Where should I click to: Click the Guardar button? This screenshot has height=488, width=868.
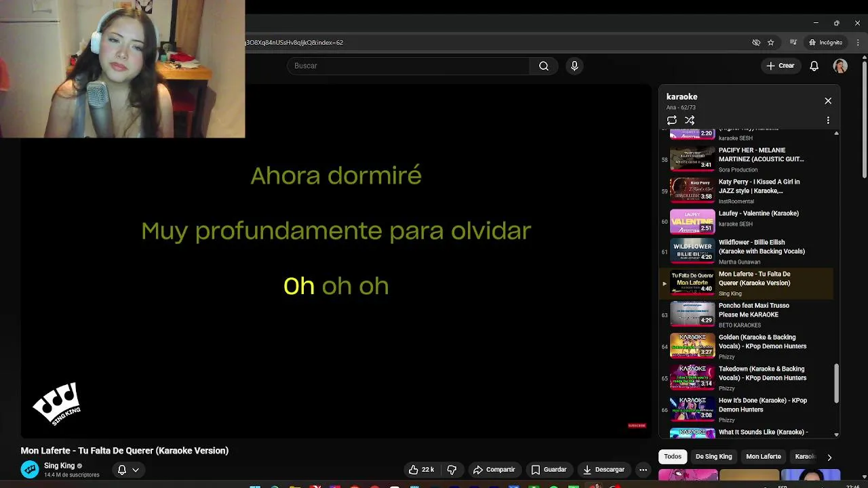[549, 470]
